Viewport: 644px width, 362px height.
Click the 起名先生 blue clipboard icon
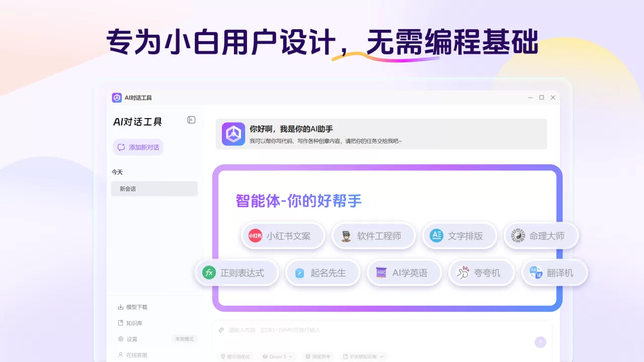(x=299, y=273)
